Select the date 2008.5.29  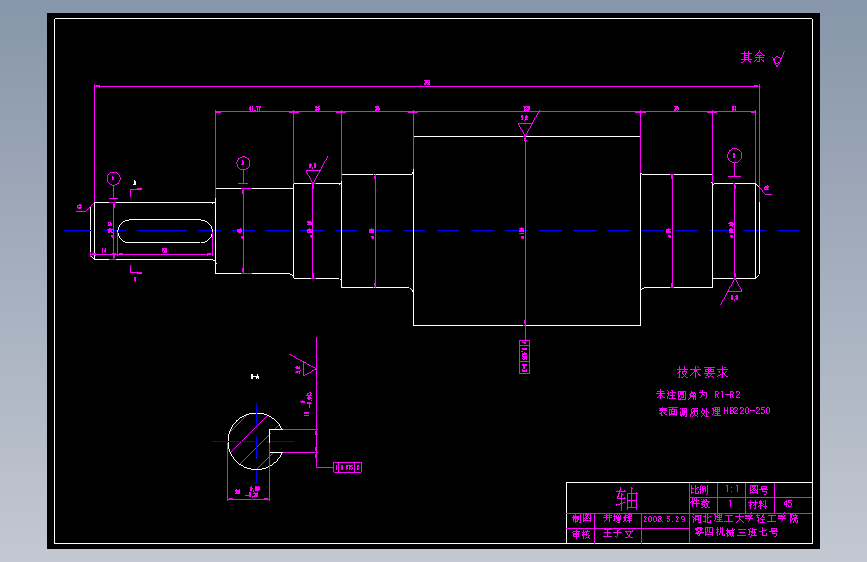pos(664,519)
